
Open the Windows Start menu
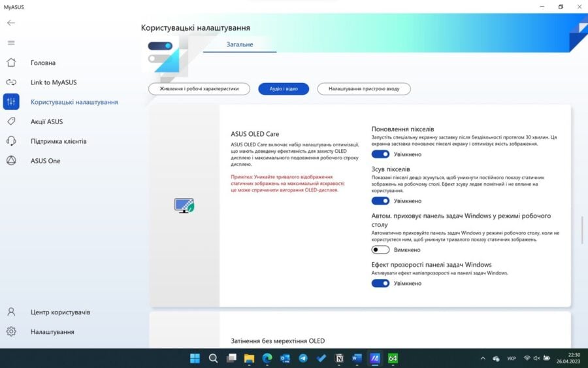coord(195,358)
